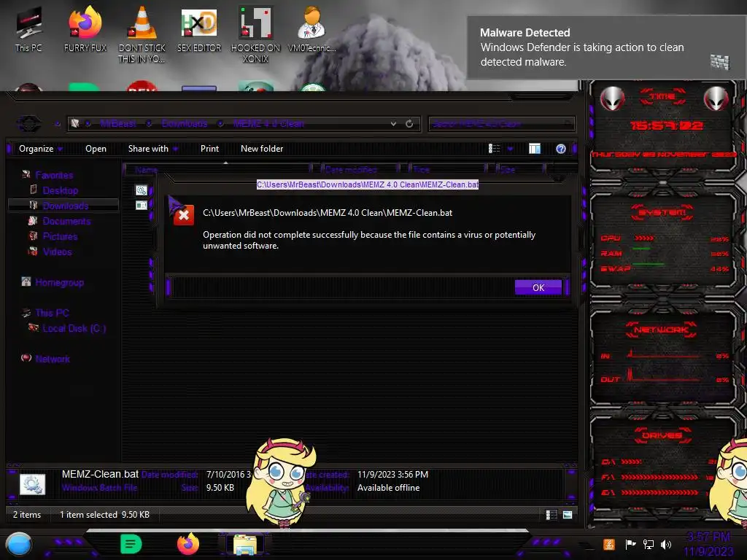Refresh the MEMZ 4.0 Clean folder
This screenshot has width=747, height=560.
pos(409,124)
